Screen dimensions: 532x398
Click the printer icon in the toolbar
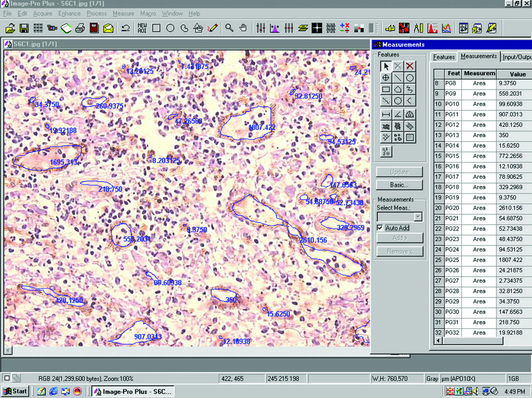pyautogui.click(x=80, y=28)
